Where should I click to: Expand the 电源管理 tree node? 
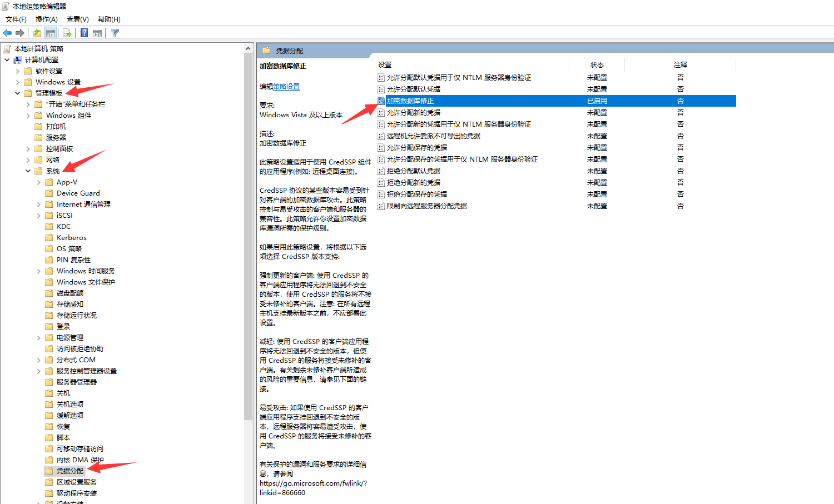pos(38,338)
